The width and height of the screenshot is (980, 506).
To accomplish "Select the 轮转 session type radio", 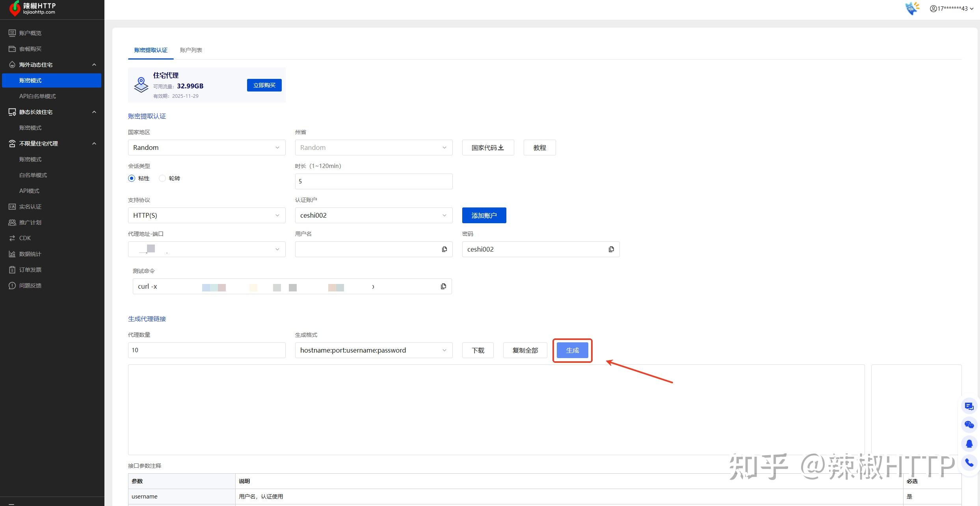I will click(162, 178).
